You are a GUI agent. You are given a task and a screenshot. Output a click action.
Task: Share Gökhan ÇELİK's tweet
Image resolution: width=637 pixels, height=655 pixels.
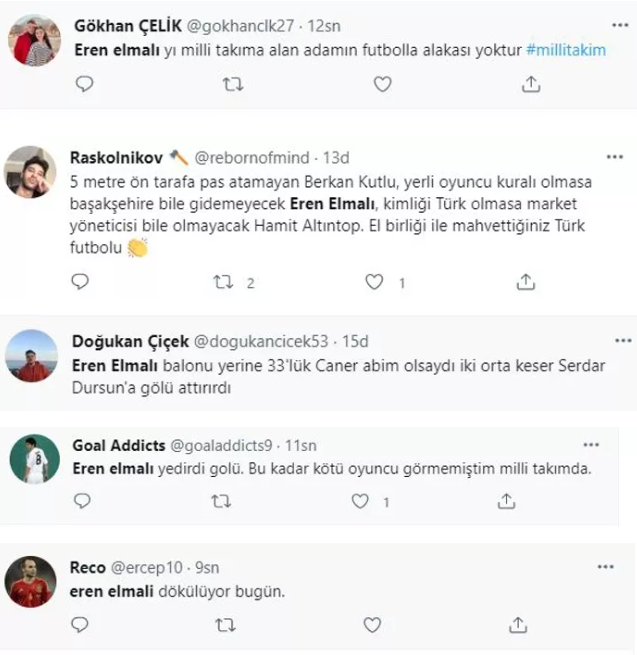[529, 86]
